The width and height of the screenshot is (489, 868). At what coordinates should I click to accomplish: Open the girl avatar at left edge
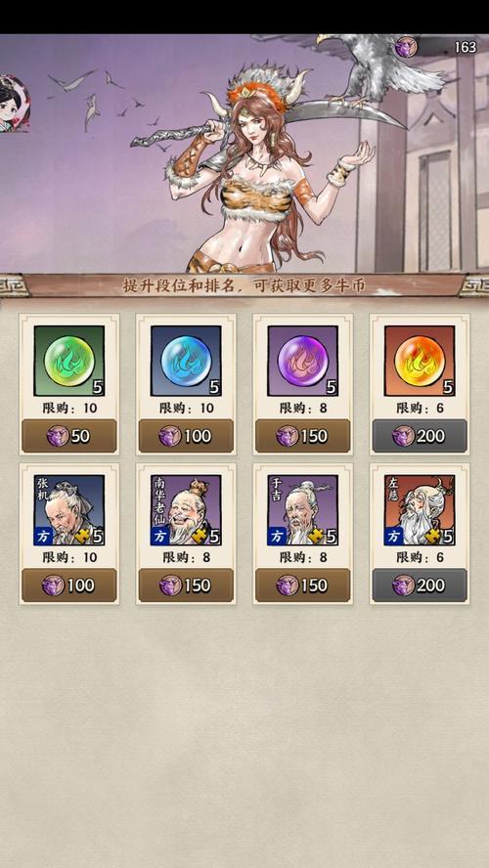tap(14, 104)
